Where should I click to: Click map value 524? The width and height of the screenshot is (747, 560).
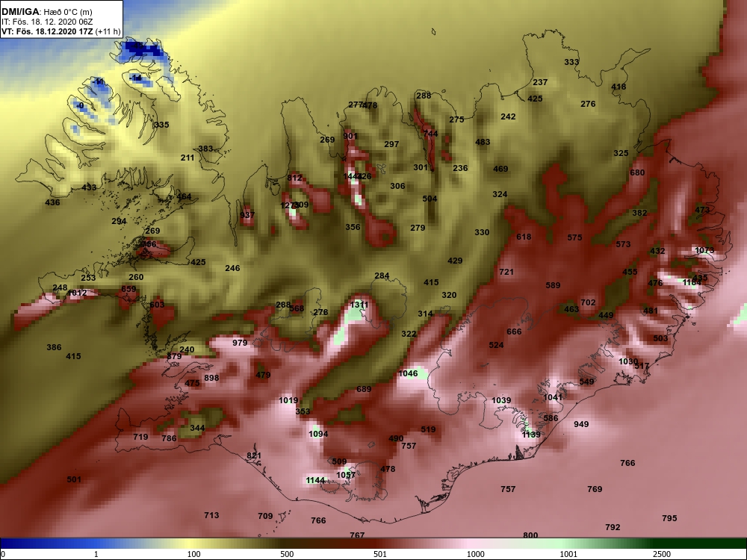tap(496, 345)
